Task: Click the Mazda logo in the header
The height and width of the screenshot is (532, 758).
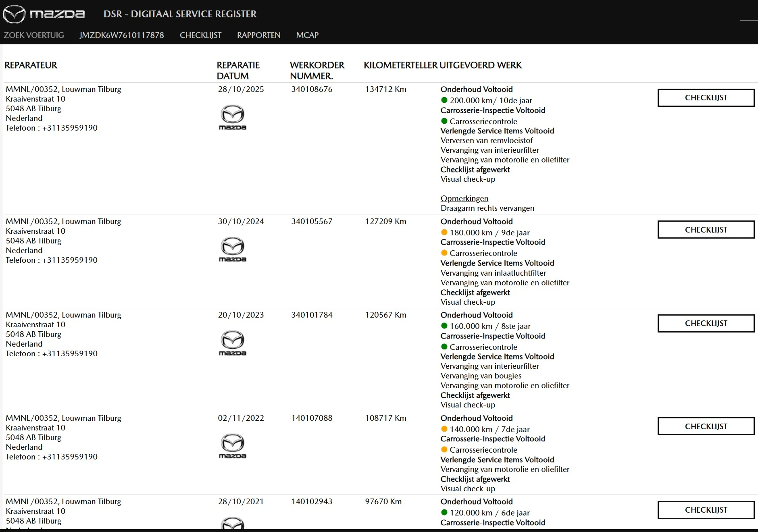Action: tap(44, 14)
